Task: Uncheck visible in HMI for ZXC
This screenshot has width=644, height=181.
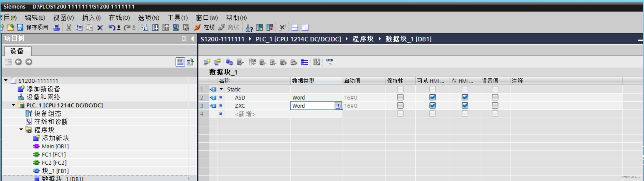Action: pyautogui.click(x=465, y=105)
